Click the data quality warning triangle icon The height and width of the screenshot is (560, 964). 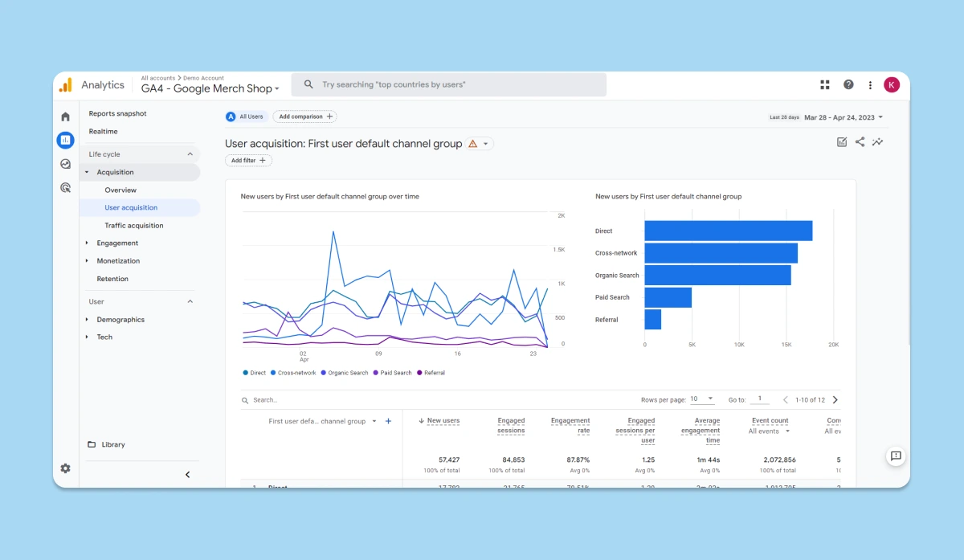473,144
